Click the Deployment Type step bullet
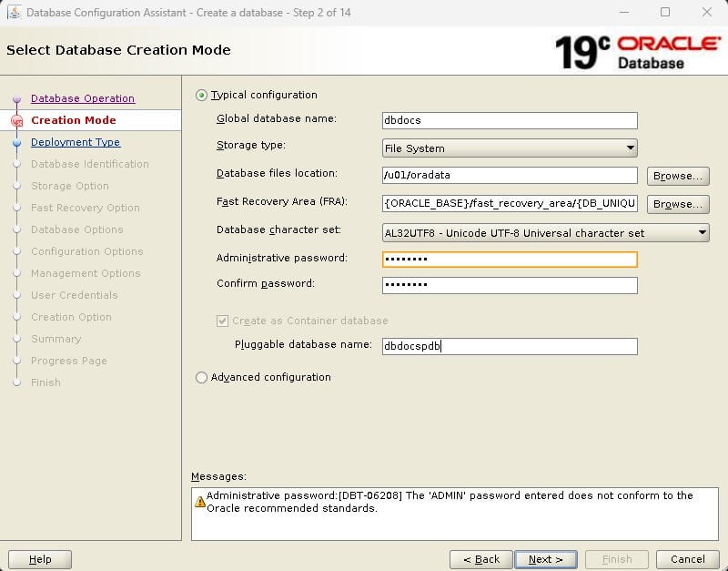Viewport: 728px width, 571px height. click(17, 143)
